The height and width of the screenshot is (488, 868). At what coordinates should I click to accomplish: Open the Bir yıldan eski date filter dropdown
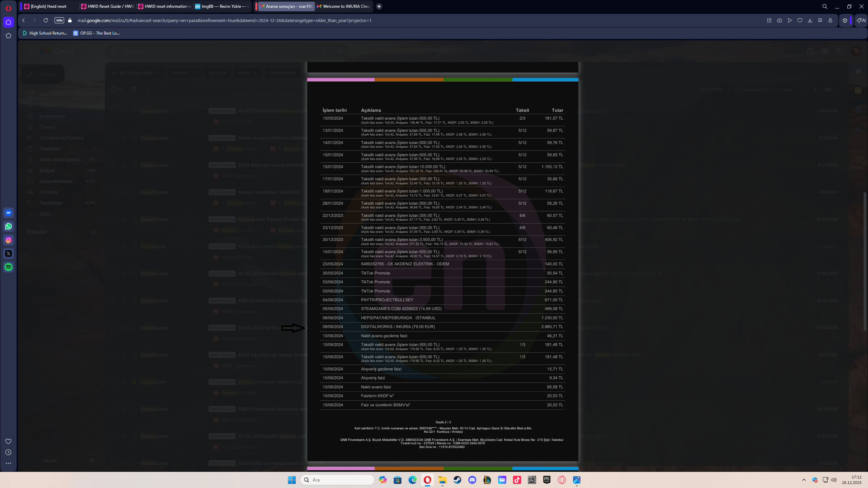tap(136, 73)
